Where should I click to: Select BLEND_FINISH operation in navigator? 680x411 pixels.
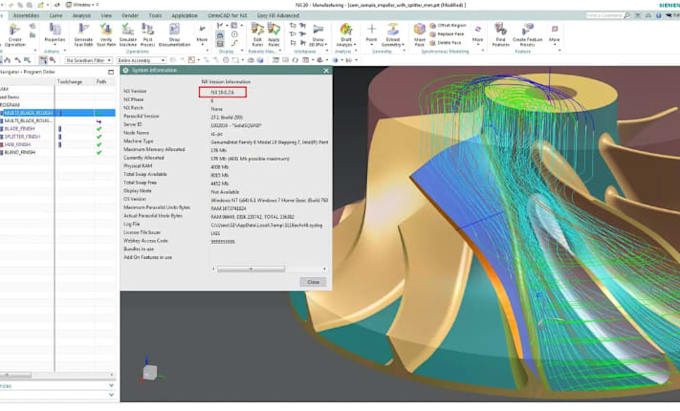[20, 153]
